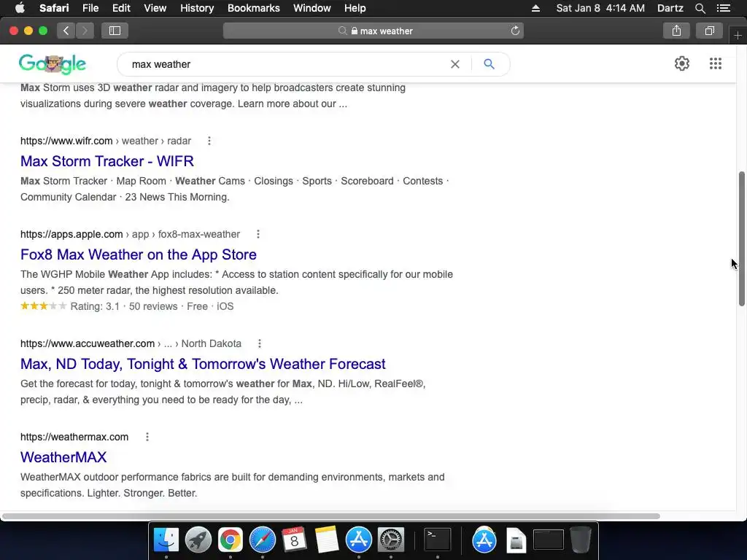Open the Safari Share menu

click(676, 31)
